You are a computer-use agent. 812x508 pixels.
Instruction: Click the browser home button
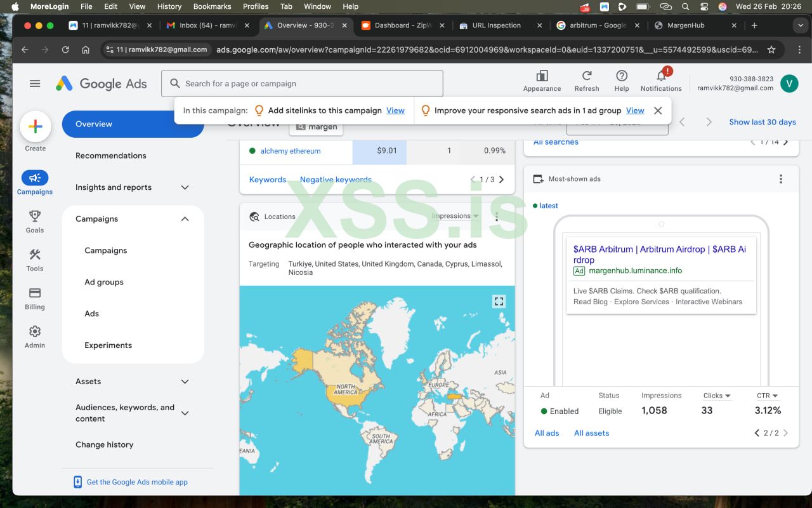pyautogui.click(x=86, y=50)
